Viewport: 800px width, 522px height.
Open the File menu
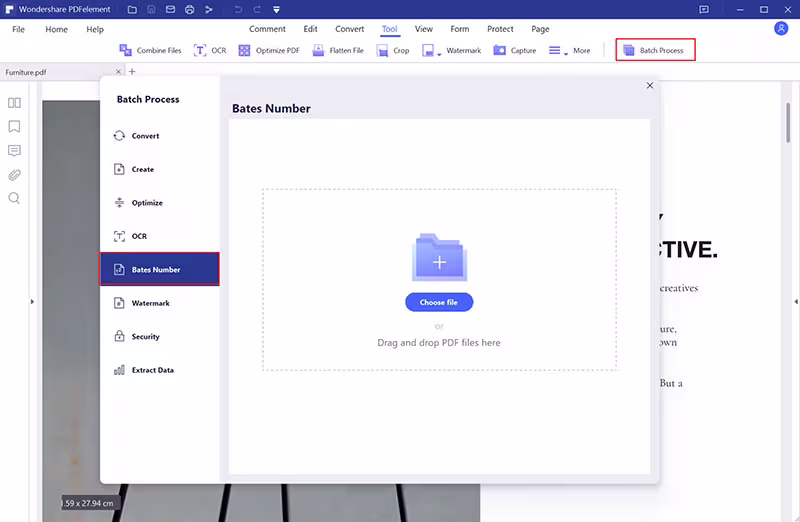18,29
